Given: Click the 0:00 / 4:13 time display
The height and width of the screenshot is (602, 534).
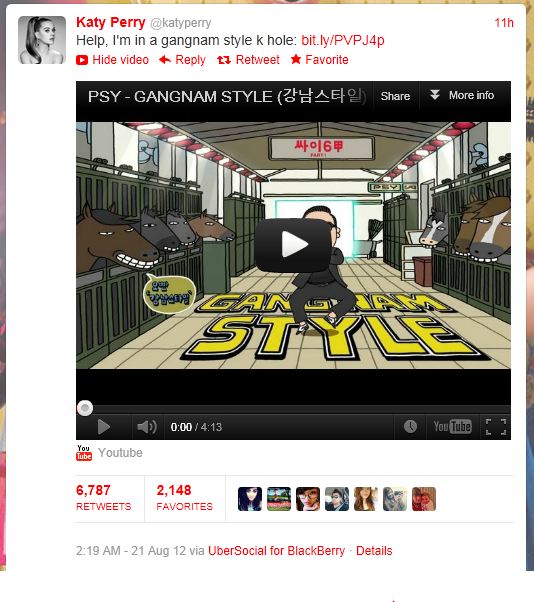Looking at the screenshot, I should pyautogui.click(x=196, y=427).
